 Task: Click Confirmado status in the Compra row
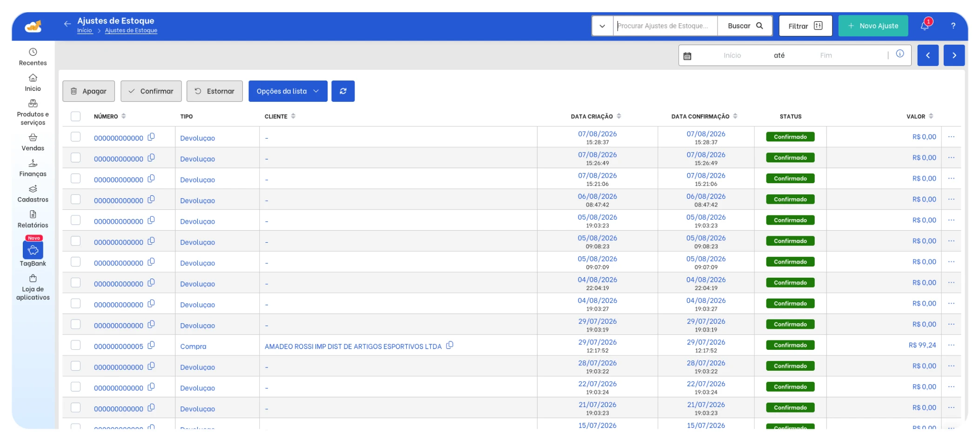790,345
